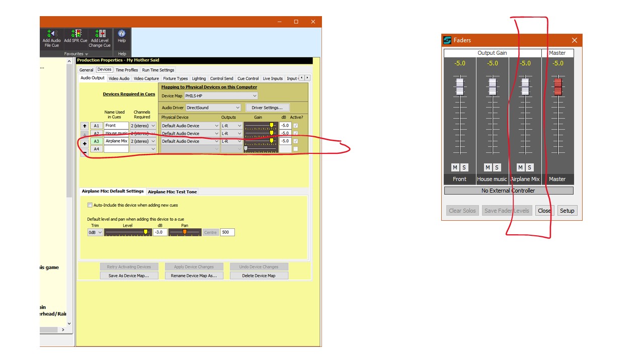Click the red Master fader handle
Viewport: 644px width, 362px height.
click(x=557, y=86)
